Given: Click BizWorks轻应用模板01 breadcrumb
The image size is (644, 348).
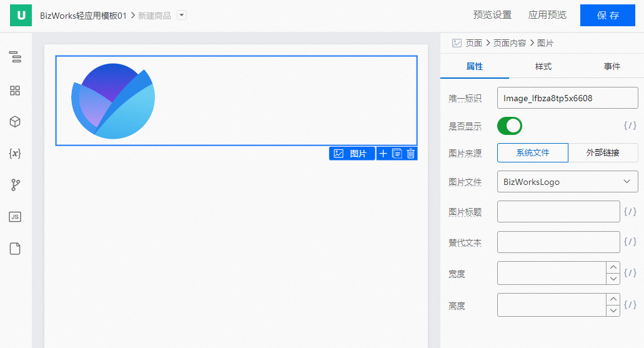Looking at the screenshot, I should [83, 16].
